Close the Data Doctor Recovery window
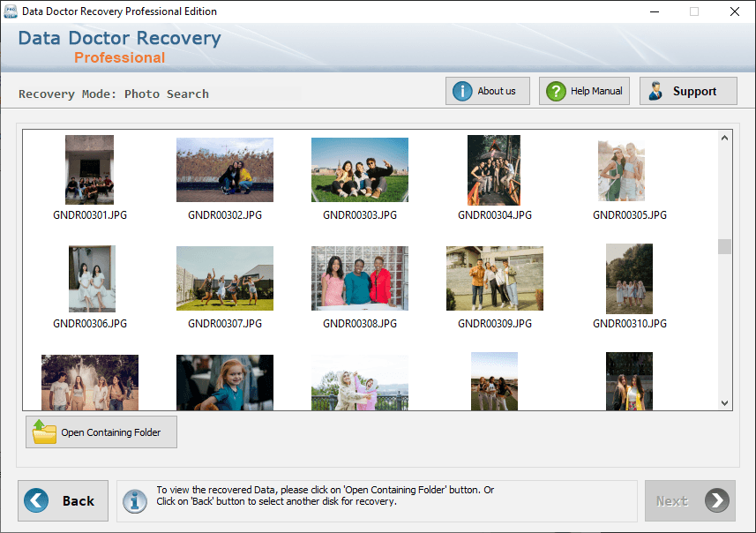Viewport: 756px width, 533px height. pos(734,11)
